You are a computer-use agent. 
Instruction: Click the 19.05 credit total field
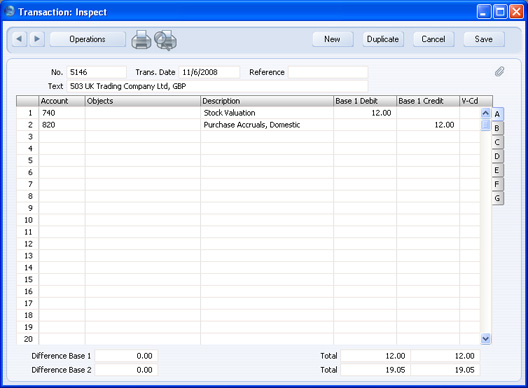tap(445, 370)
